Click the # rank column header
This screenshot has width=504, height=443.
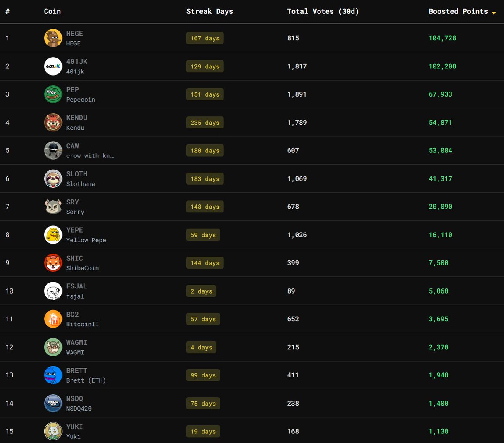8,11
